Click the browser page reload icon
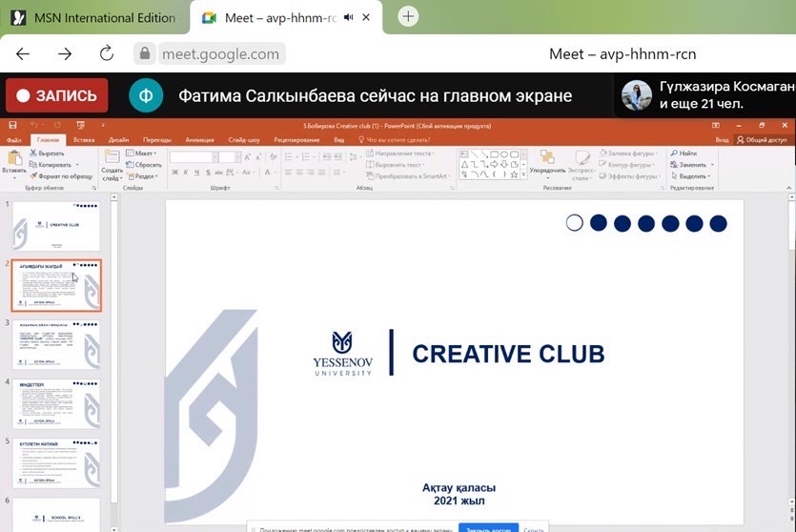 pos(107,53)
